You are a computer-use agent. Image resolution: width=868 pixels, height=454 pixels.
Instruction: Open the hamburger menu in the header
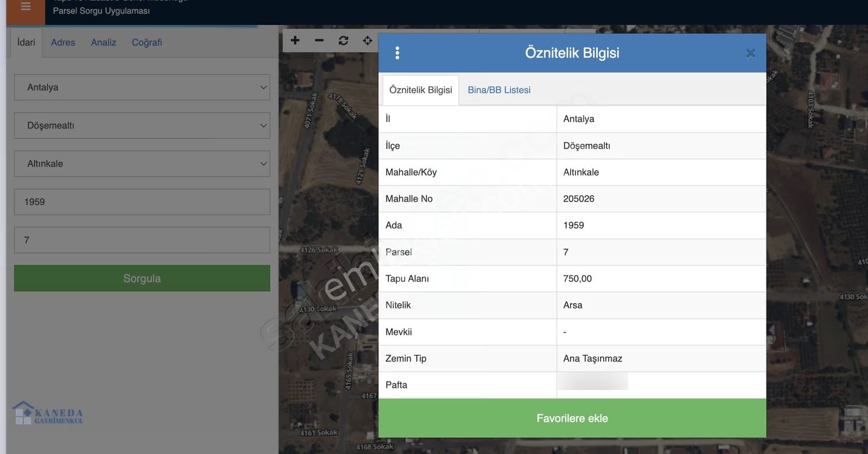click(25, 8)
